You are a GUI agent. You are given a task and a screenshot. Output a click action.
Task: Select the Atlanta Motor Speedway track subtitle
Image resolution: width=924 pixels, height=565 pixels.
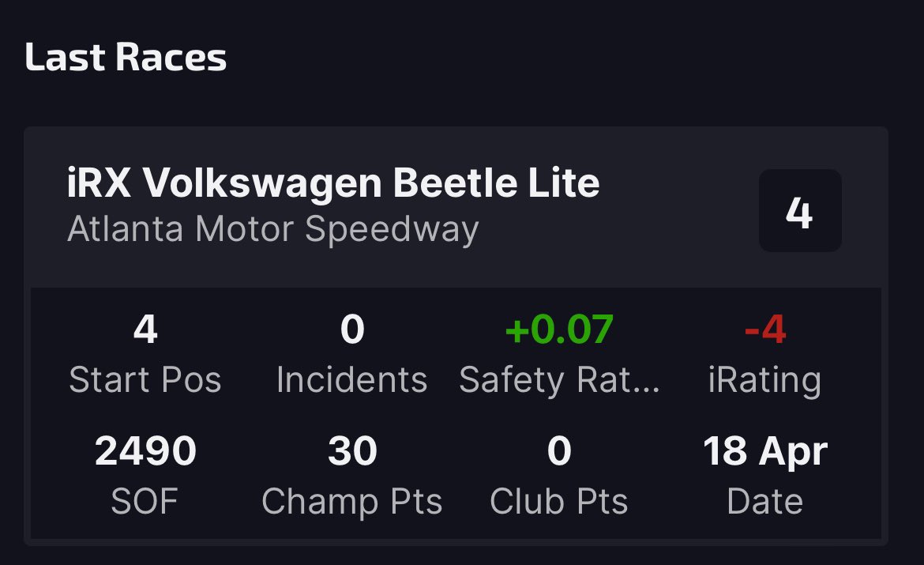(x=272, y=229)
